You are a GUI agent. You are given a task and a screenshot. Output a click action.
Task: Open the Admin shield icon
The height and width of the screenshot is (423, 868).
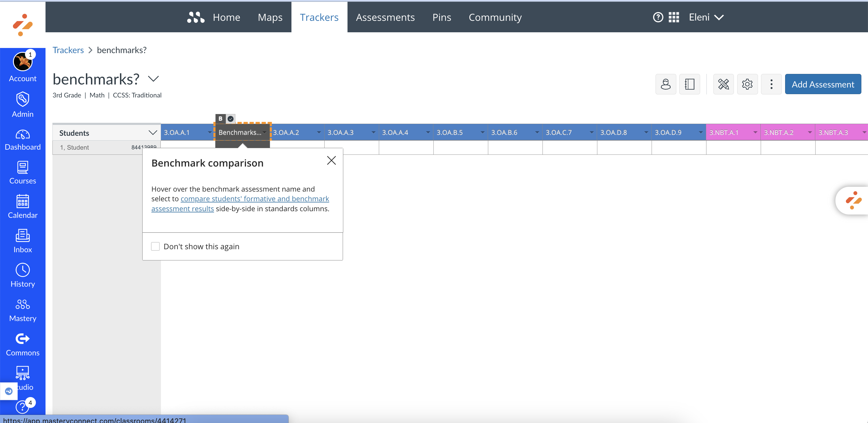click(23, 99)
